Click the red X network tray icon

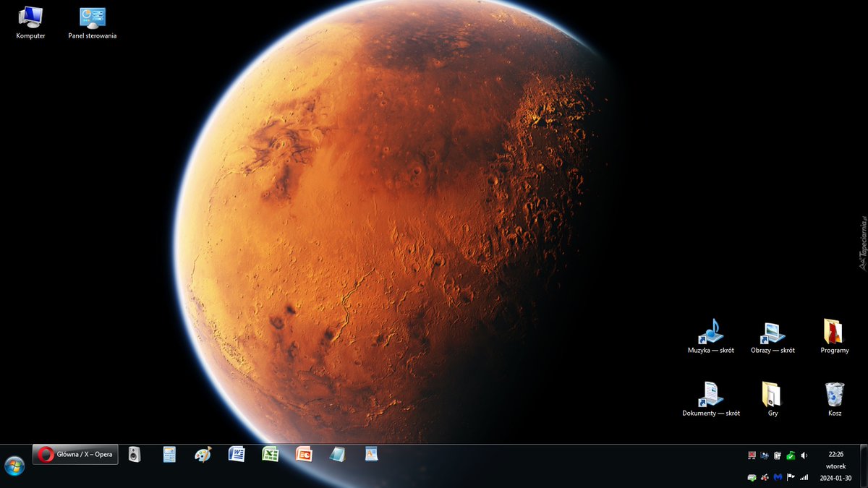(x=752, y=455)
